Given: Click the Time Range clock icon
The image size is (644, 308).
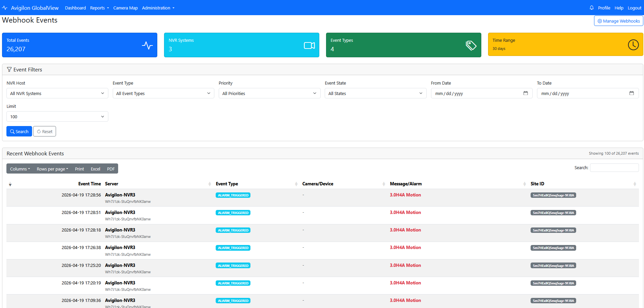Looking at the screenshot, I should [633, 44].
